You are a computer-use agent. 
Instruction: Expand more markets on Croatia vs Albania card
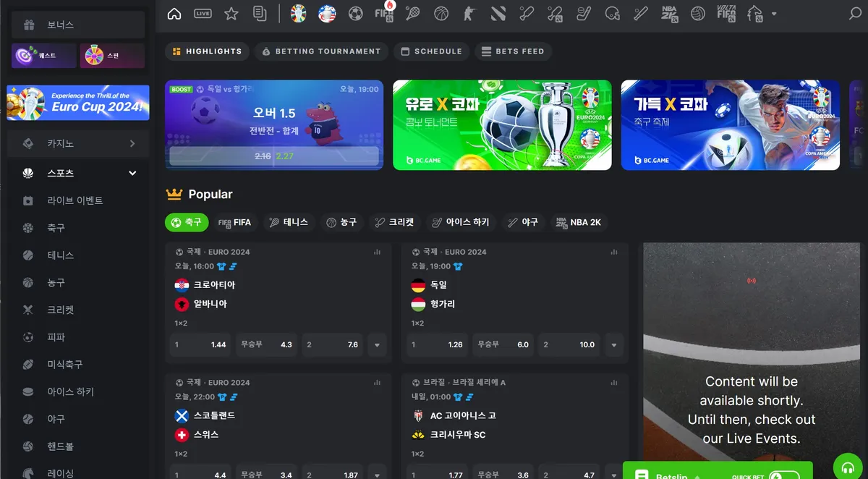[377, 345]
